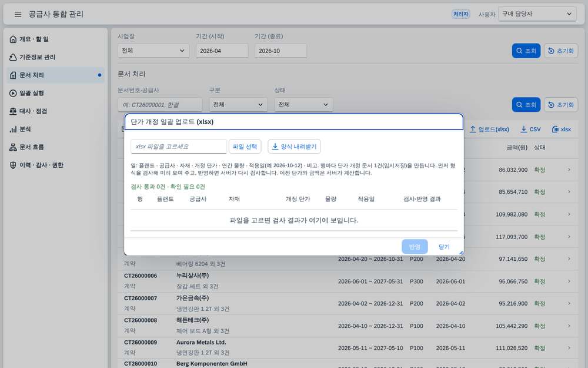Click document number CT26000006
This screenshot has width=588, height=368.
coord(141,276)
